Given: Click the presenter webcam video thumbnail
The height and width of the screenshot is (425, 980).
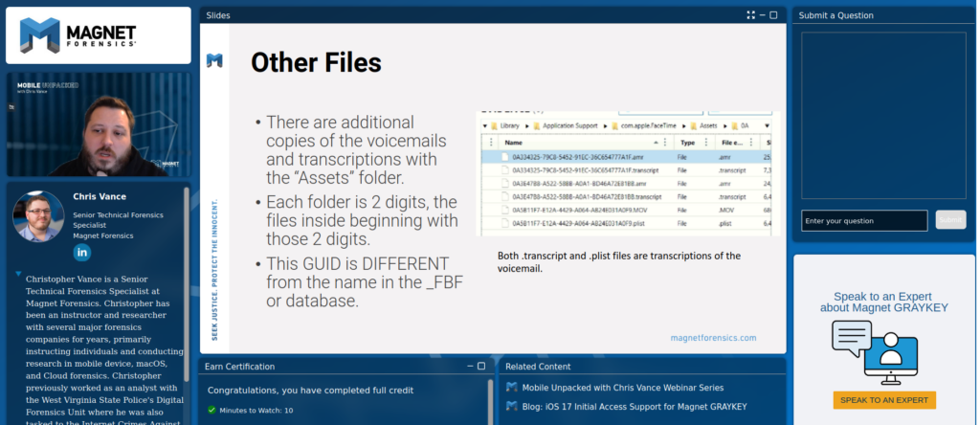Looking at the screenshot, I should 99,124.
